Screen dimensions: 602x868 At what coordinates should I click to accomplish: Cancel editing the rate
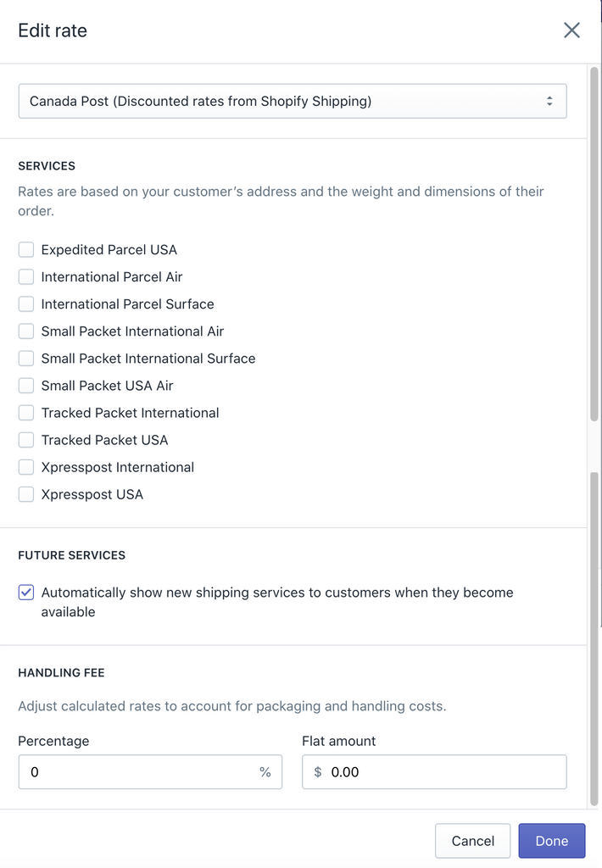click(x=472, y=840)
